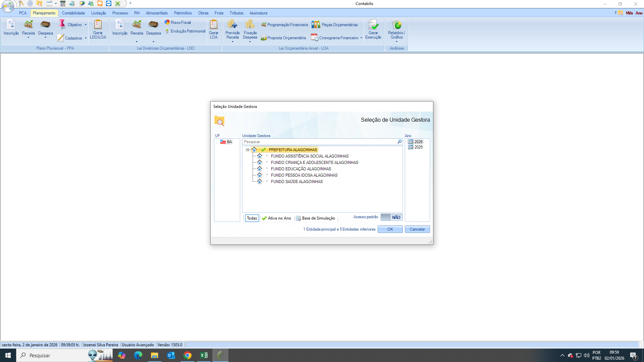Enable the Ativa no Ano filter
Image resolution: width=644 pixels, height=362 pixels.
[x=277, y=218]
